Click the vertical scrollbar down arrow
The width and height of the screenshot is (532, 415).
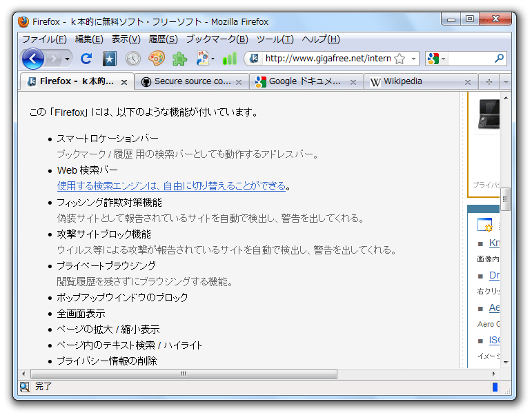point(506,363)
